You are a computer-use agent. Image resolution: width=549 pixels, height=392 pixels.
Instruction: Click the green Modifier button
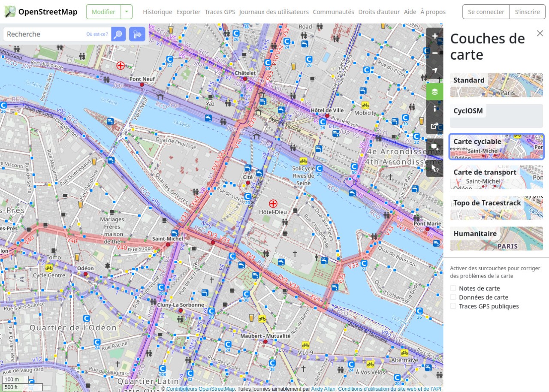(103, 12)
